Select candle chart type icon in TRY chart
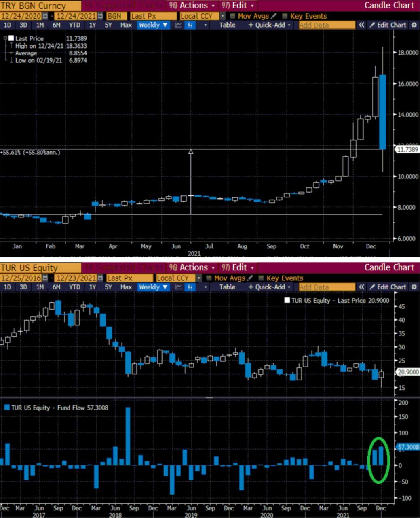The image size is (420, 518). click(x=190, y=25)
